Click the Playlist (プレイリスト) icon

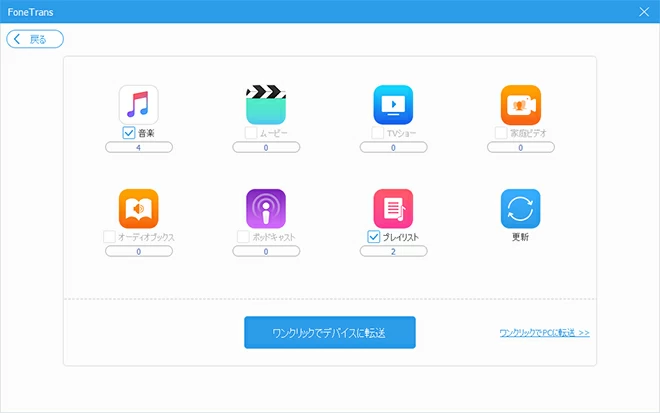click(393, 208)
